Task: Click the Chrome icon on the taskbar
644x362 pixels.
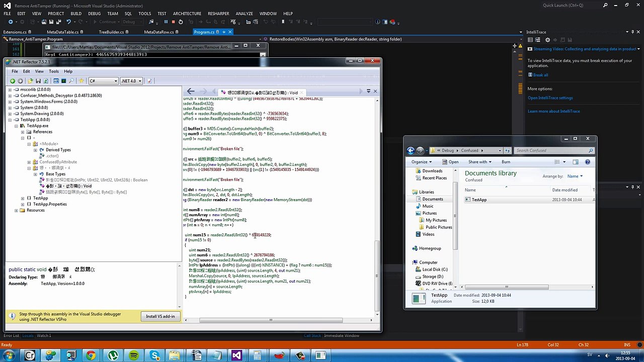Action: point(91,356)
